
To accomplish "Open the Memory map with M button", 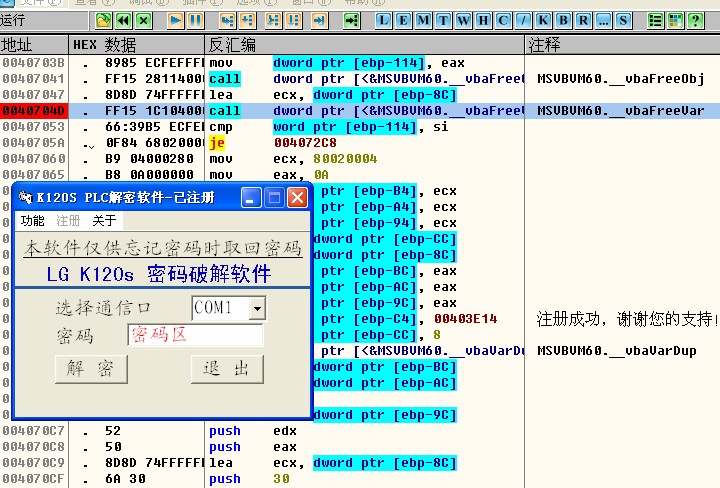I will [423, 21].
